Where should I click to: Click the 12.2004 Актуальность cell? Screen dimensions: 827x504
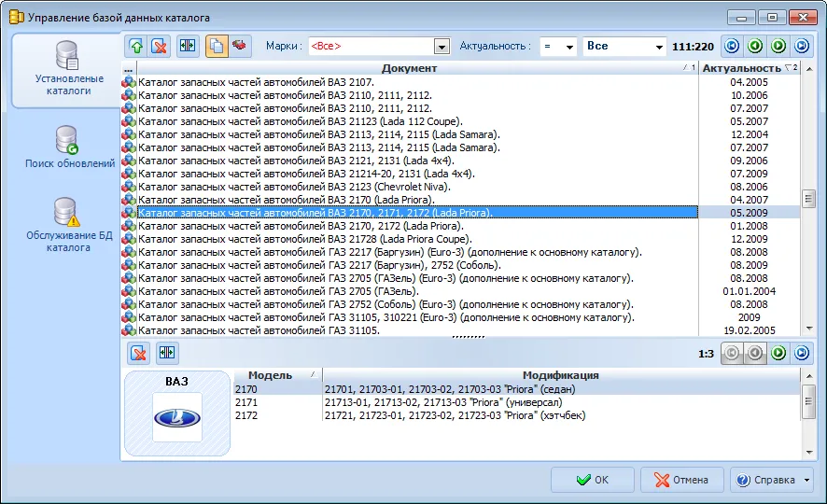[750, 134]
